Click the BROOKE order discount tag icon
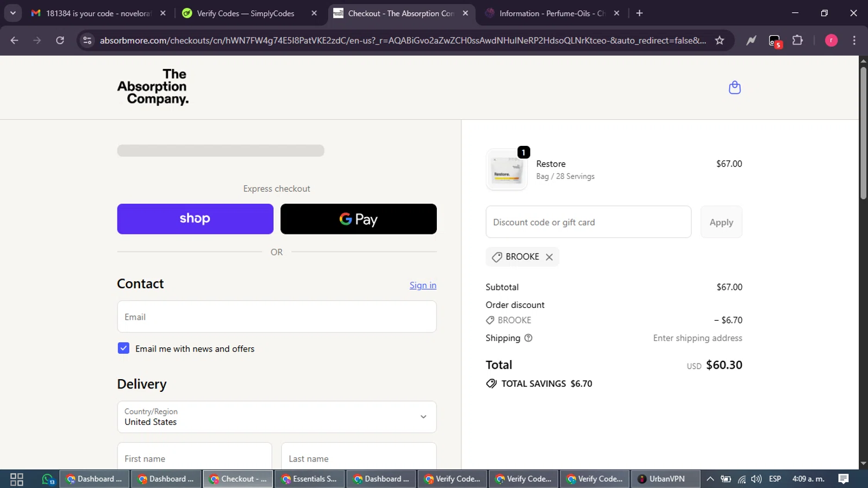This screenshot has width=868, height=488. coord(490,320)
